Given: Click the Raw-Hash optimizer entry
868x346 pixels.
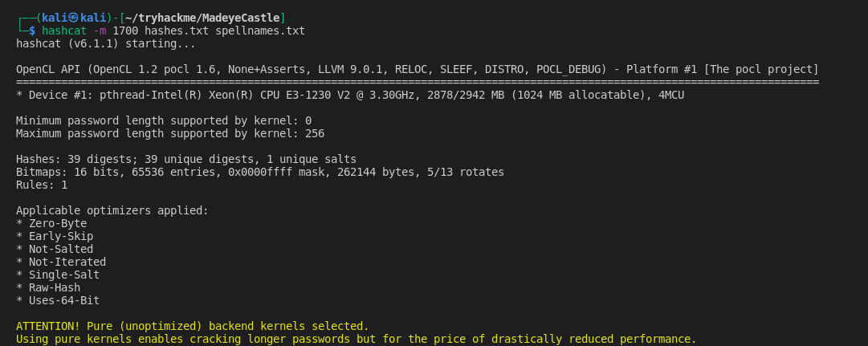Looking at the screenshot, I should point(55,287).
